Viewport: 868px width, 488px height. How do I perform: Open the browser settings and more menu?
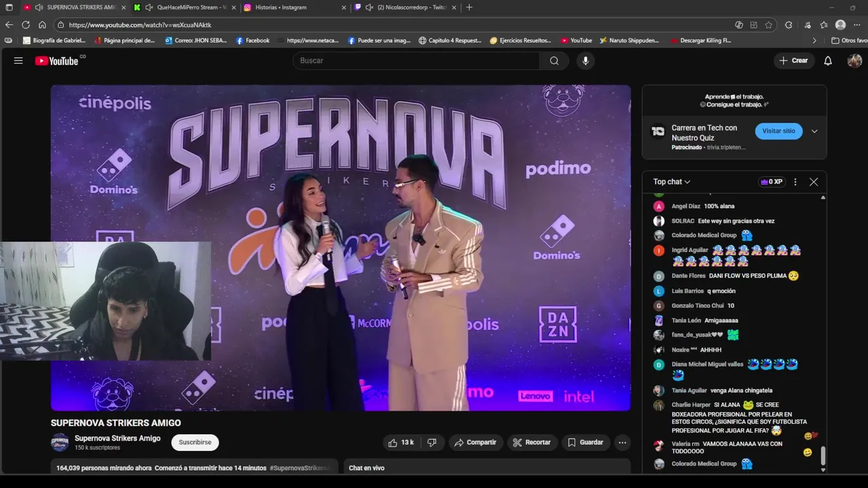click(x=857, y=25)
